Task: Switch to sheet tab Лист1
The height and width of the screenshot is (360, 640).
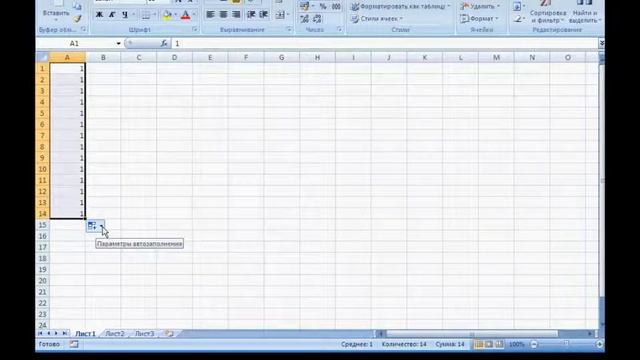Action: click(x=85, y=334)
